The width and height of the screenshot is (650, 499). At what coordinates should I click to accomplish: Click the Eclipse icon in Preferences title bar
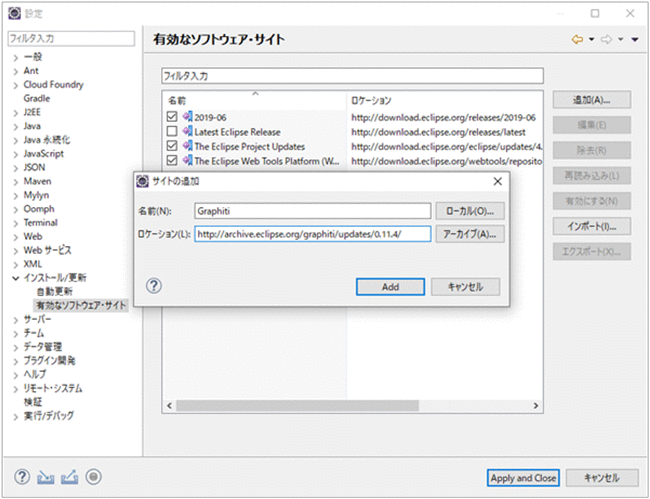click(x=15, y=13)
